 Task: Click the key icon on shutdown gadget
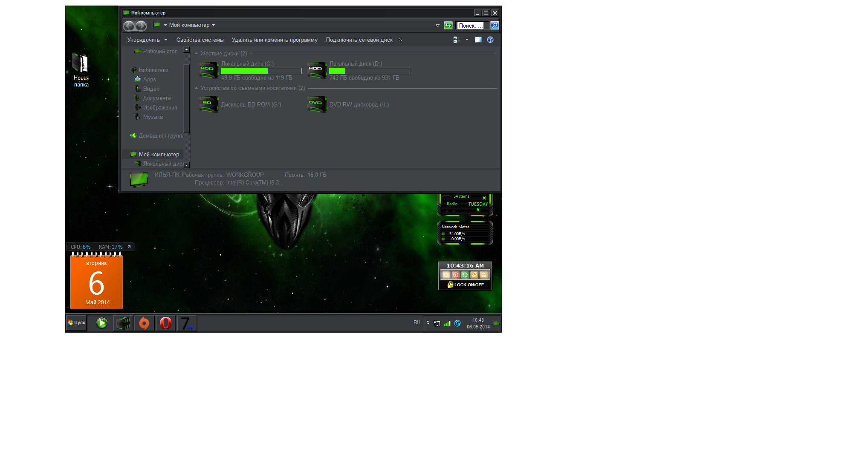pos(474,275)
